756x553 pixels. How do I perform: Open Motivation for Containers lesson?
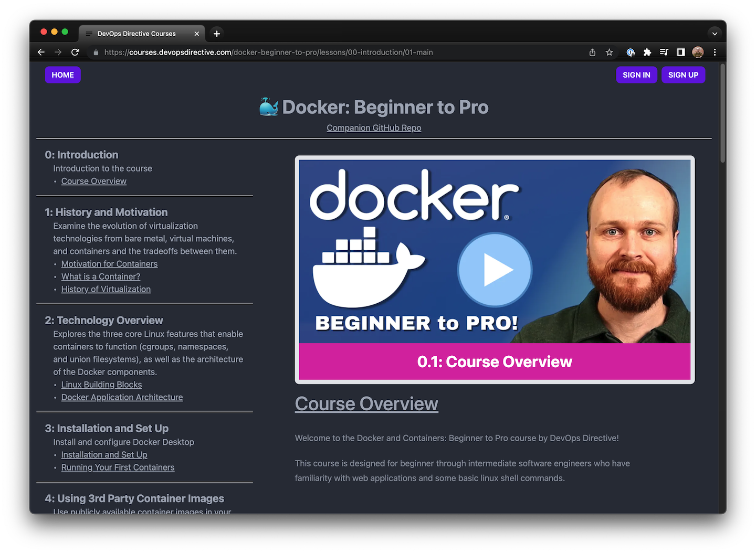click(109, 264)
